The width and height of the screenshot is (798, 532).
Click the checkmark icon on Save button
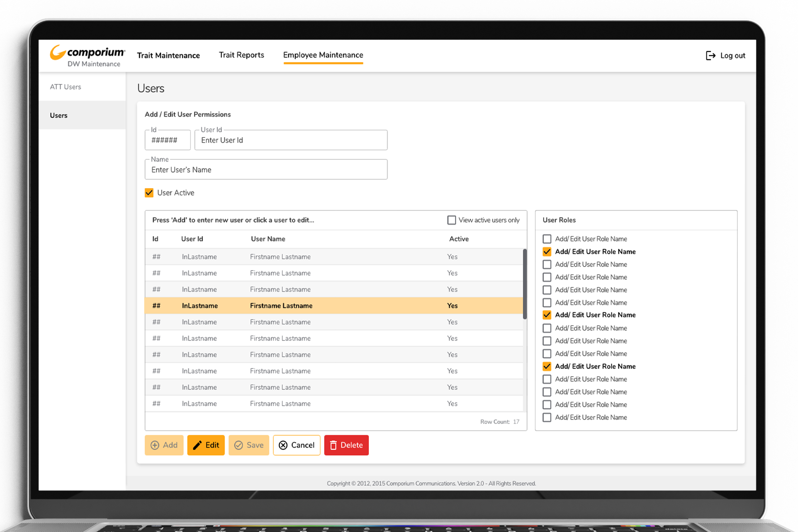pos(239,445)
